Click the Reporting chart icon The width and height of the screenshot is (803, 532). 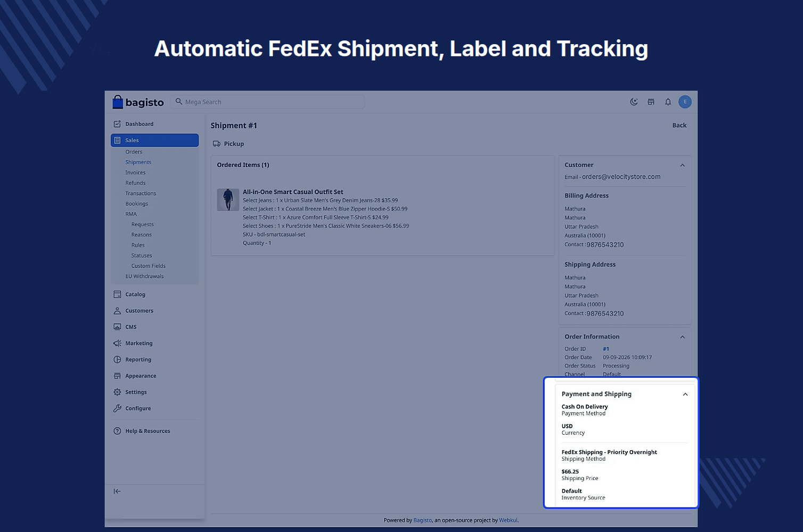(117, 360)
